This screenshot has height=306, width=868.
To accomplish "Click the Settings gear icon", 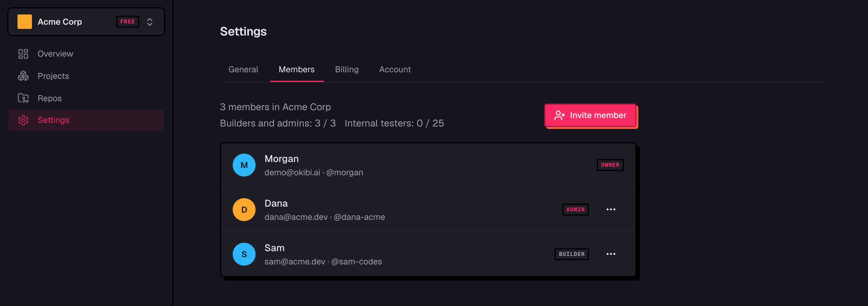I will coord(23,120).
